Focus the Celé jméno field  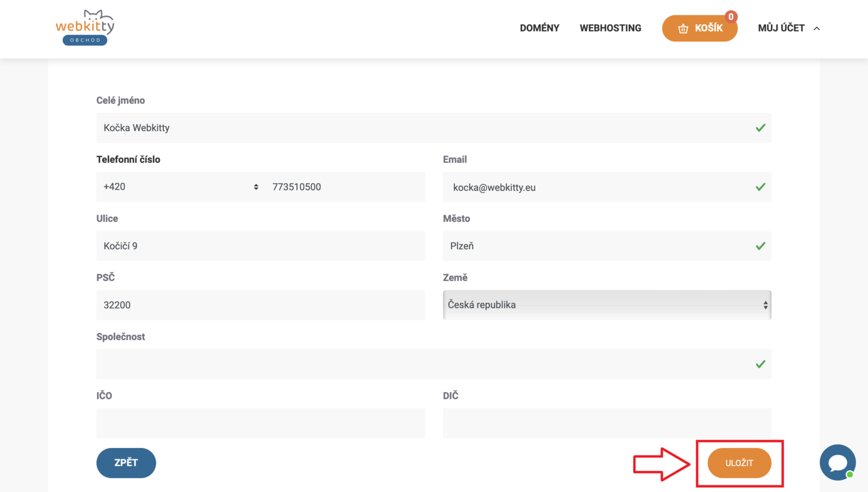point(434,128)
